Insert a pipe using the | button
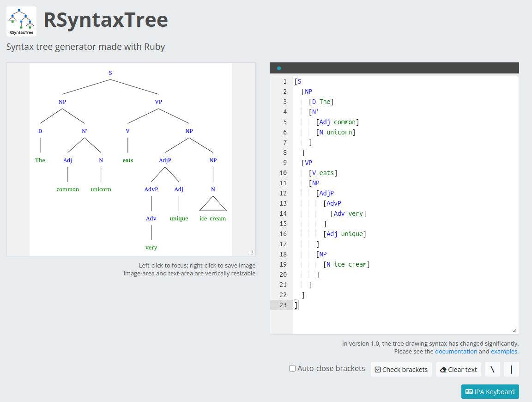Image resolution: width=532 pixels, height=402 pixels. 511,369
